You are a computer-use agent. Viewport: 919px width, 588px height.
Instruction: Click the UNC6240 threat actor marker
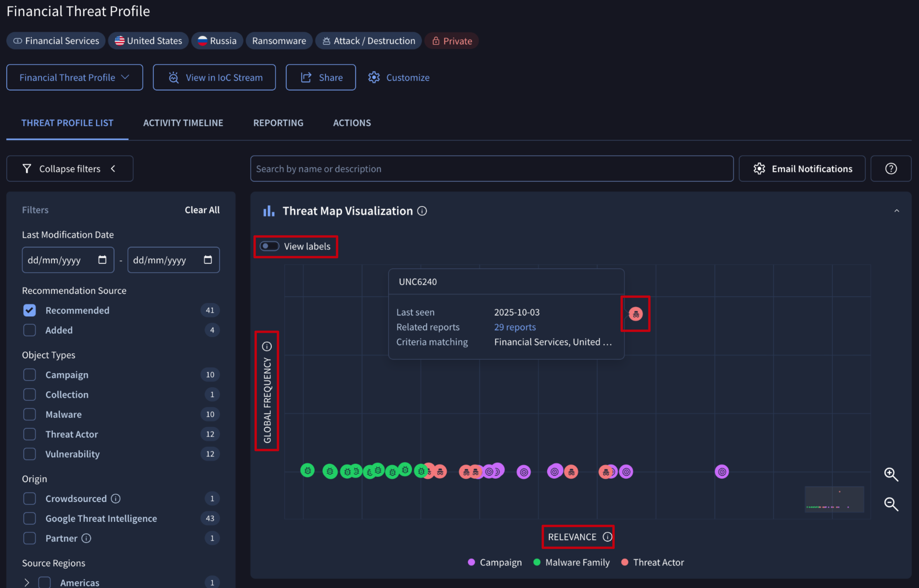[x=635, y=314]
